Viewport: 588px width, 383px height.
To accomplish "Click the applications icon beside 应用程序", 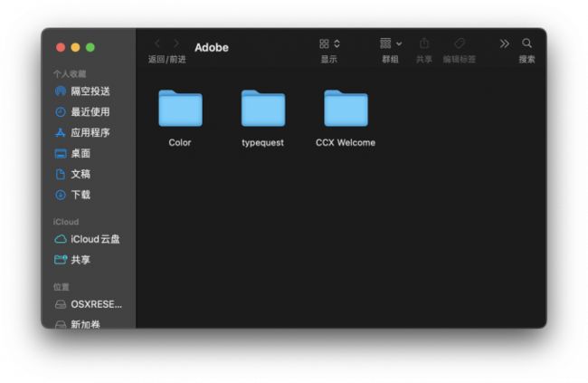I will tap(61, 132).
